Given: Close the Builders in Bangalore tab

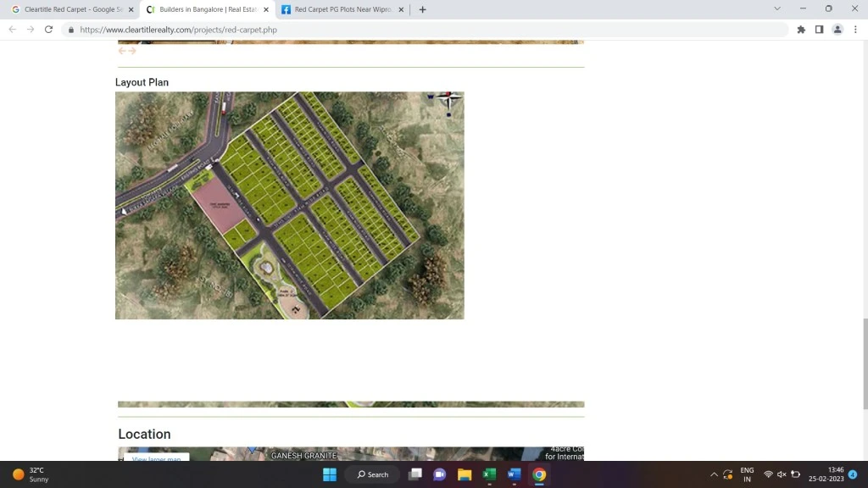Looking at the screenshot, I should point(266,9).
